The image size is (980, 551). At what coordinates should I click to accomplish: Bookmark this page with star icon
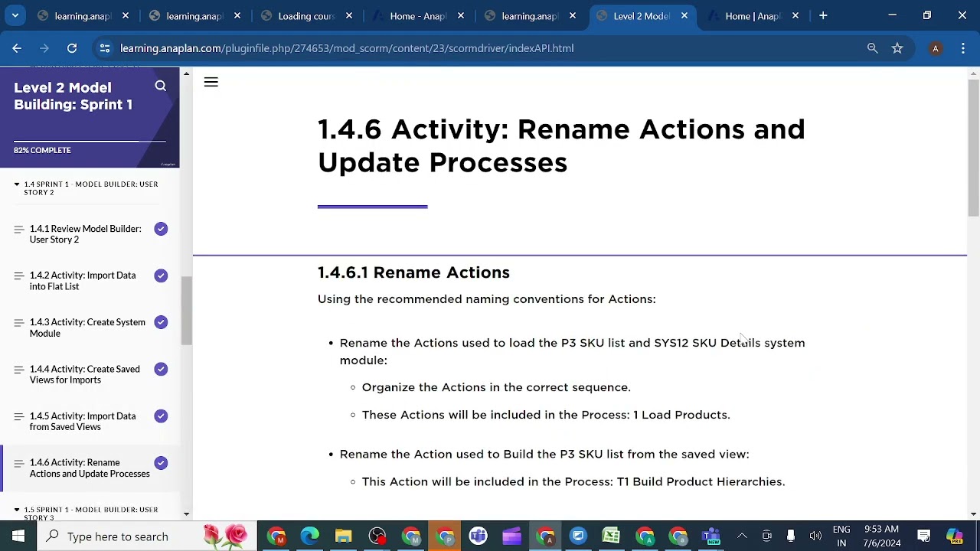click(897, 48)
